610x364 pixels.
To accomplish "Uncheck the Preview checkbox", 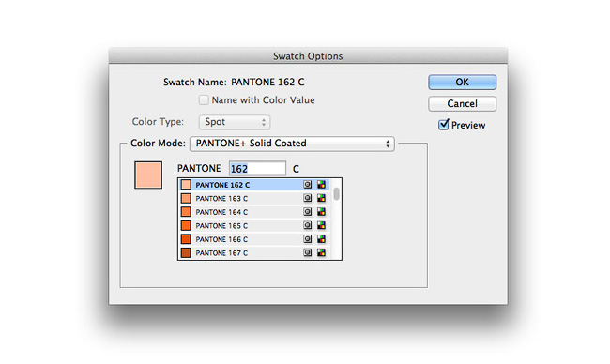I will (444, 125).
